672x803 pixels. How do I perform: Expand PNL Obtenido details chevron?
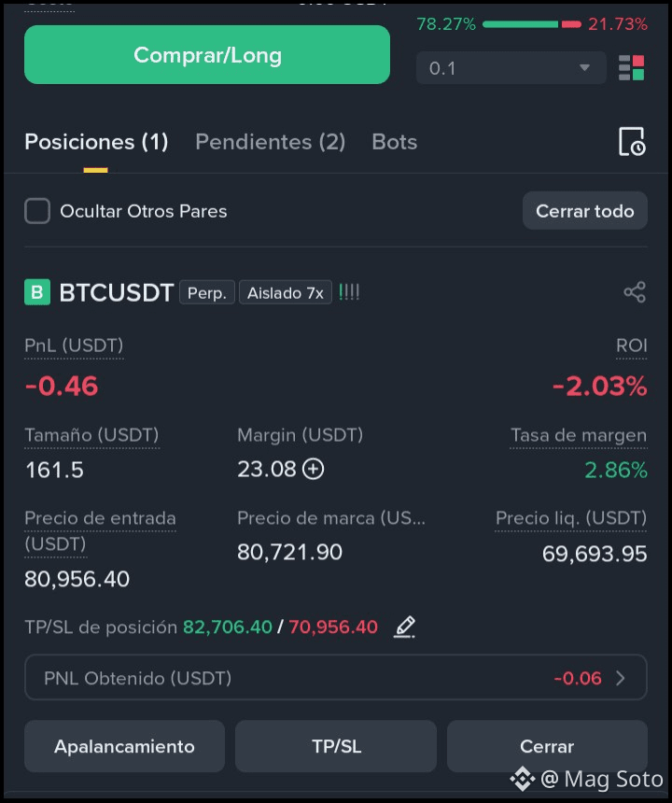[x=621, y=678]
